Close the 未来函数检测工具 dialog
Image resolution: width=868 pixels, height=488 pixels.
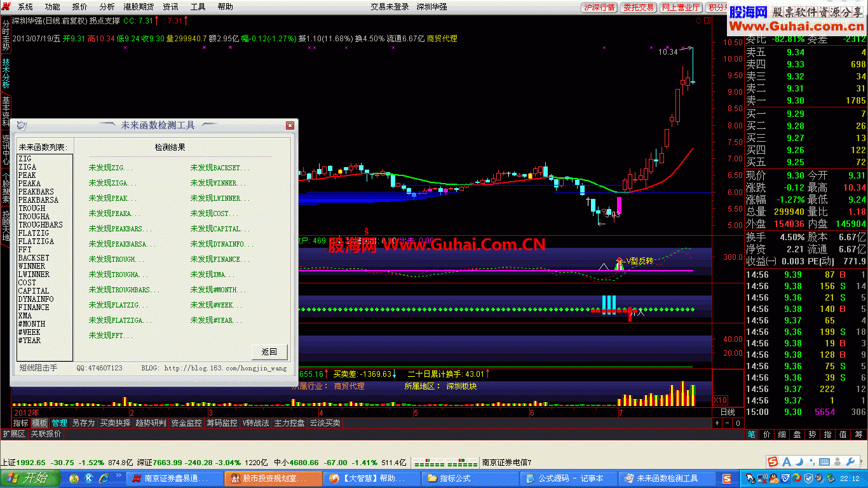(290, 125)
